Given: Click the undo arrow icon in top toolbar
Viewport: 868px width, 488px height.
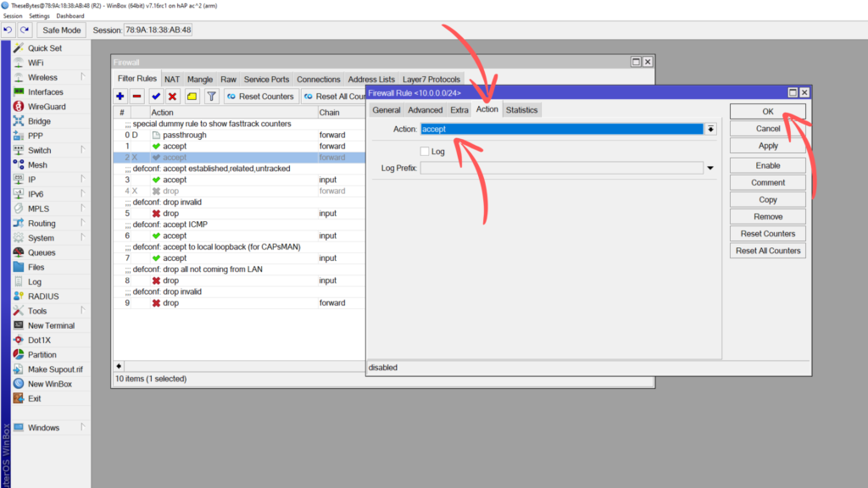Looking at the screenshot, I should pyautogui.click(x=8, y=30).
